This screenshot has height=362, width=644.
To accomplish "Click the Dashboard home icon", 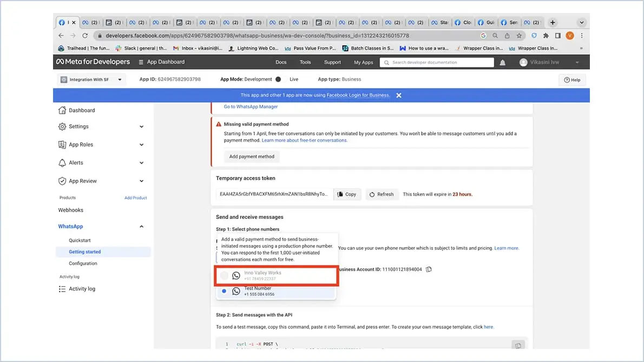I will tap(62, 110).
